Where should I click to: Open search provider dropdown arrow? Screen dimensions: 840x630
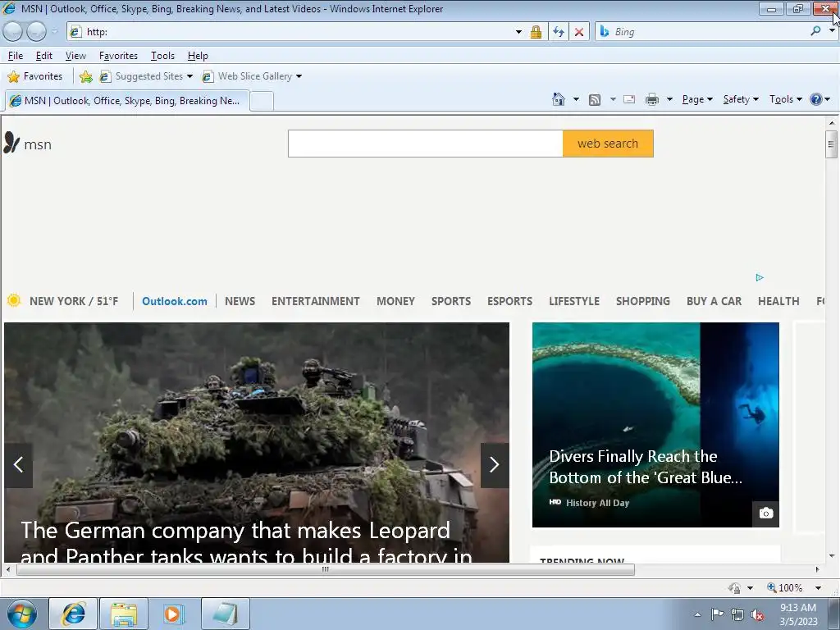tap(832, 31)
